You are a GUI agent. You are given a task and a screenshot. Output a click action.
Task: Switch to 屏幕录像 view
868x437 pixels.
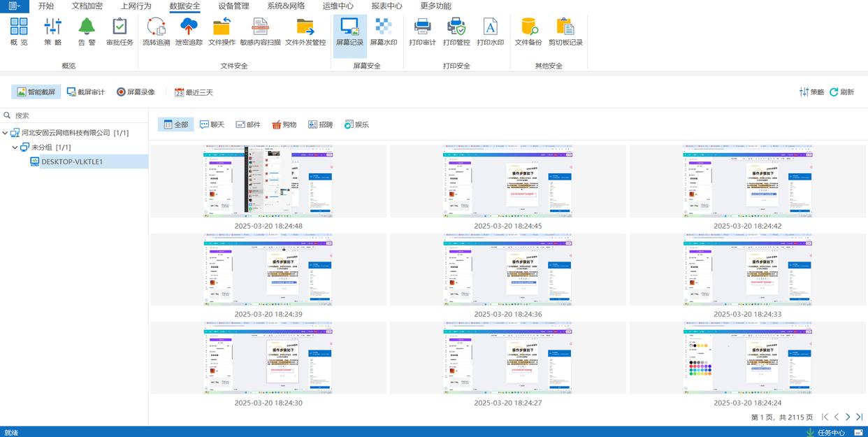pos(135,92)
